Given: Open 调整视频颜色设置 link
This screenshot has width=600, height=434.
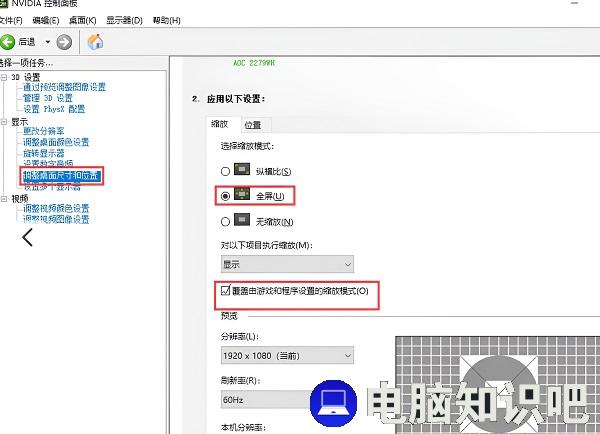Looking at the screenshot, I should tap(56, 209).
